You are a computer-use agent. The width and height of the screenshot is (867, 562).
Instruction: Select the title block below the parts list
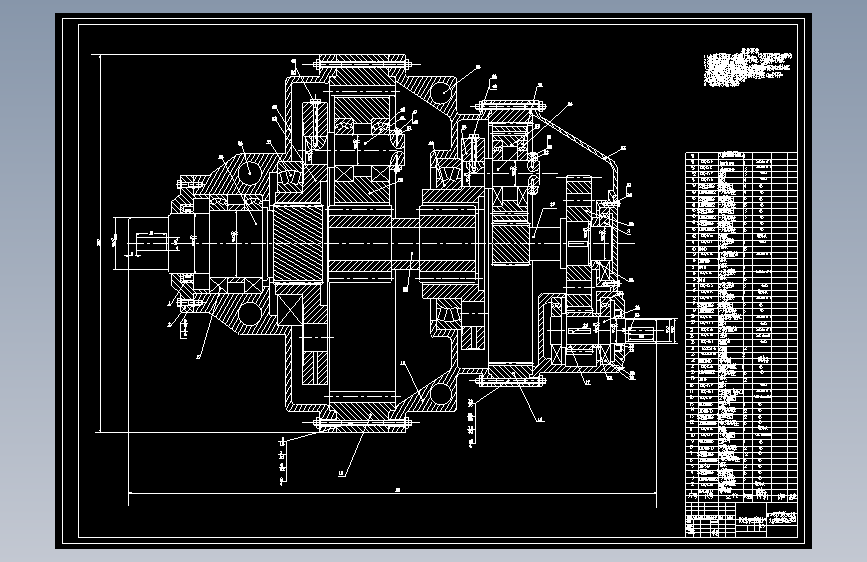click(741, 519)
